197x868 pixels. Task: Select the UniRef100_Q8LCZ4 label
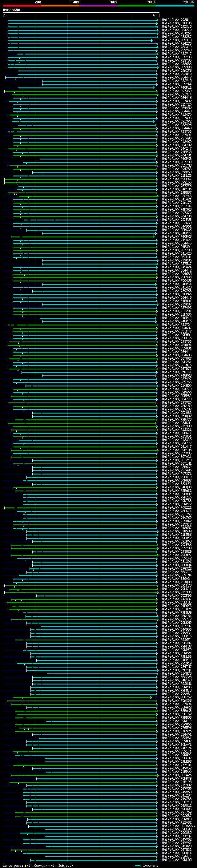(177, 511)
